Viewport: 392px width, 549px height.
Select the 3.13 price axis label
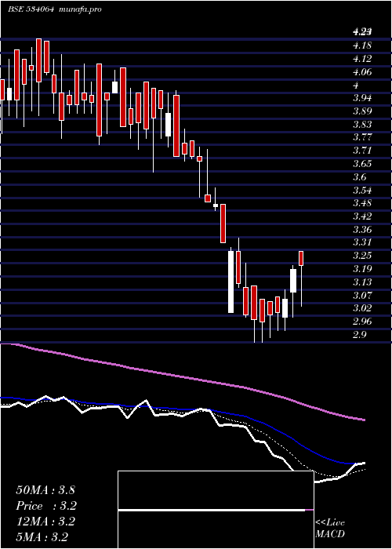pyautogui.click(x=362, y=282)
